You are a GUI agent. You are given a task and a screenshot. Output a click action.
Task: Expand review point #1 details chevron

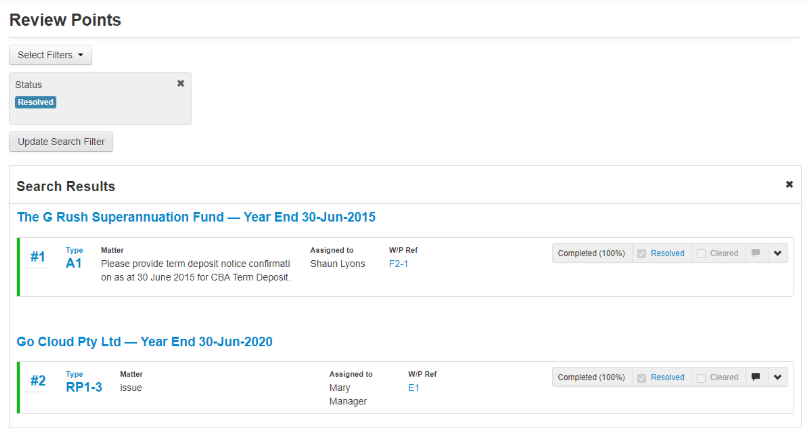pyautogui.click(x=778, y=253)
